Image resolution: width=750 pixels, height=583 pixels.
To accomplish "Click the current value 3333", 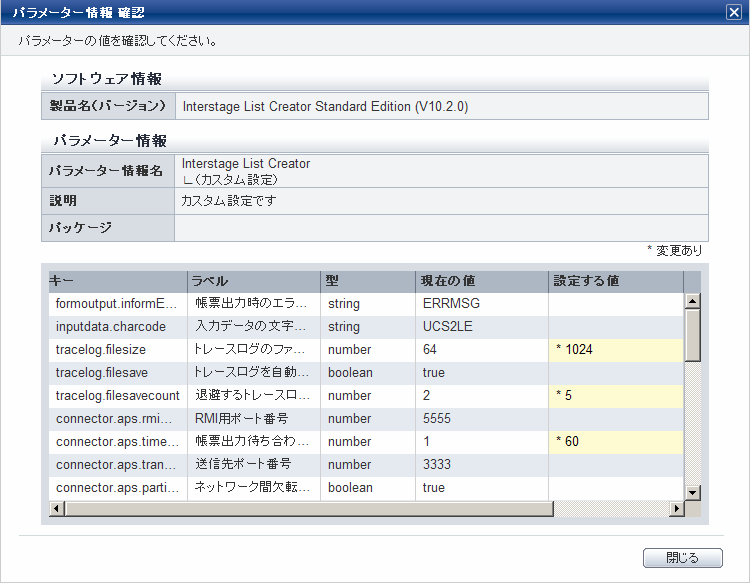I will pyautogui.click(x=437, y=464).
